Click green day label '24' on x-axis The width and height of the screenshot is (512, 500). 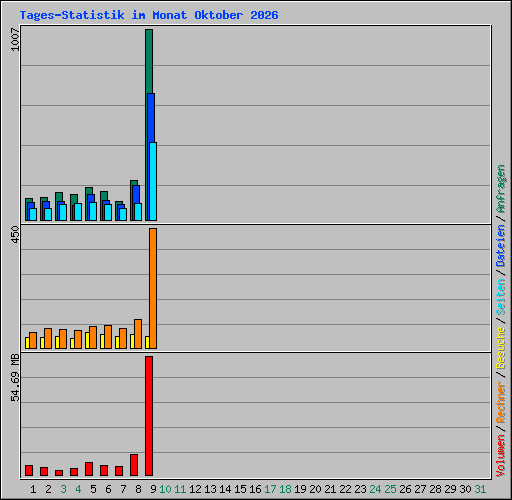pyautogui.click(x=375, y=489)
